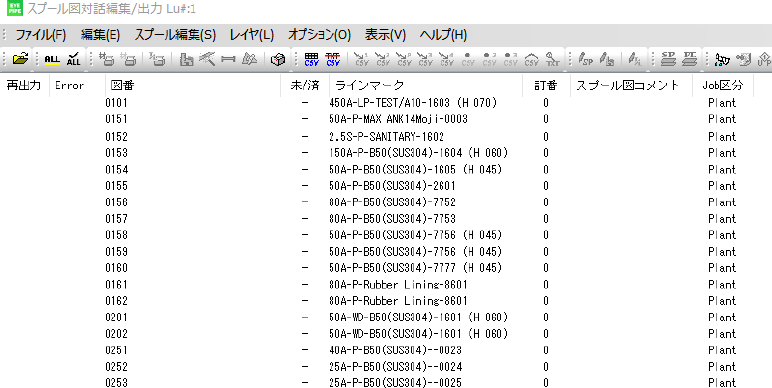Select row with drawing number 0158
The image size is (772, 388).
click(117, 235)
